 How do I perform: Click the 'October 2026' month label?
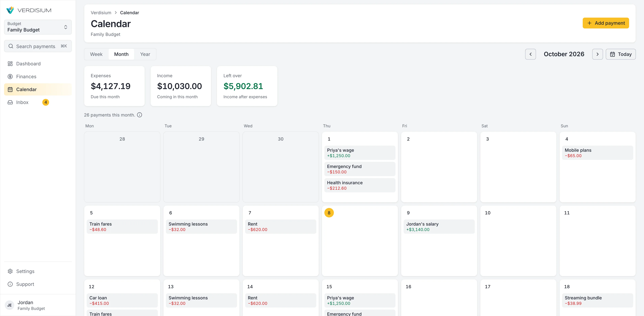point(564,54)
